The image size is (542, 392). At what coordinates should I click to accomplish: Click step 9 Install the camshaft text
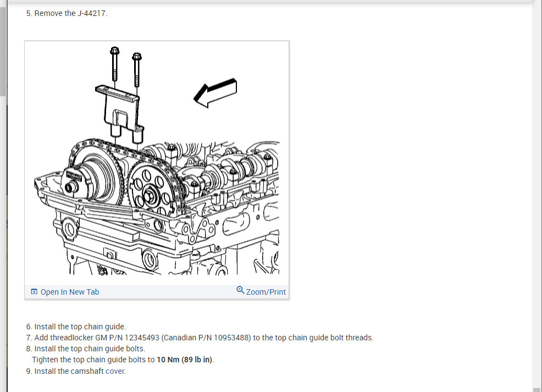point(65,371)
